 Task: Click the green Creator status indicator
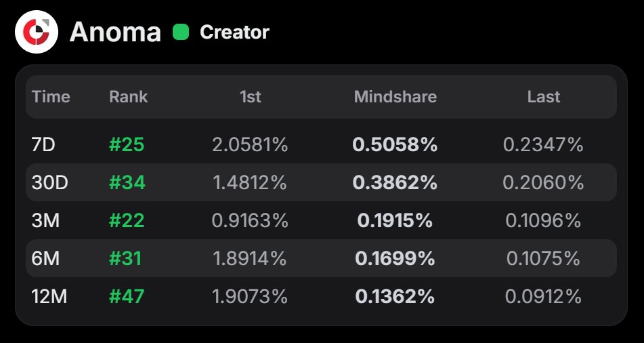tap(181, 32)
